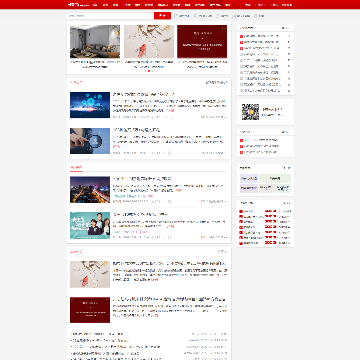Open the headline beside the night city image
This screenshot has width=360, height=360.
[x=142, y=179]
